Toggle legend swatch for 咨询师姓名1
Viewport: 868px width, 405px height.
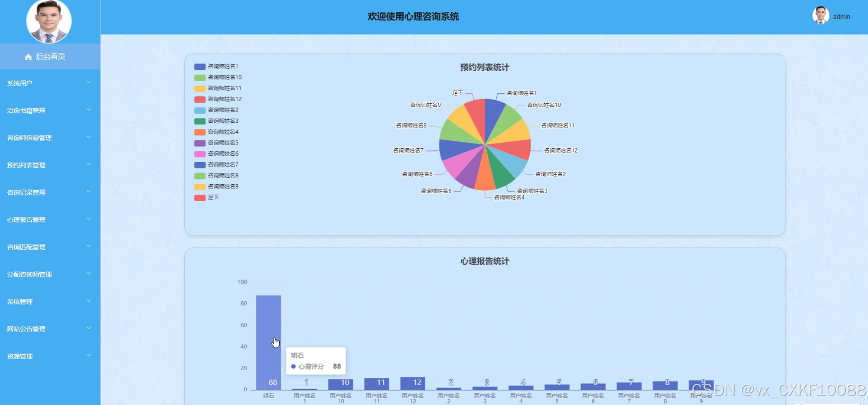tap(200, 67)
